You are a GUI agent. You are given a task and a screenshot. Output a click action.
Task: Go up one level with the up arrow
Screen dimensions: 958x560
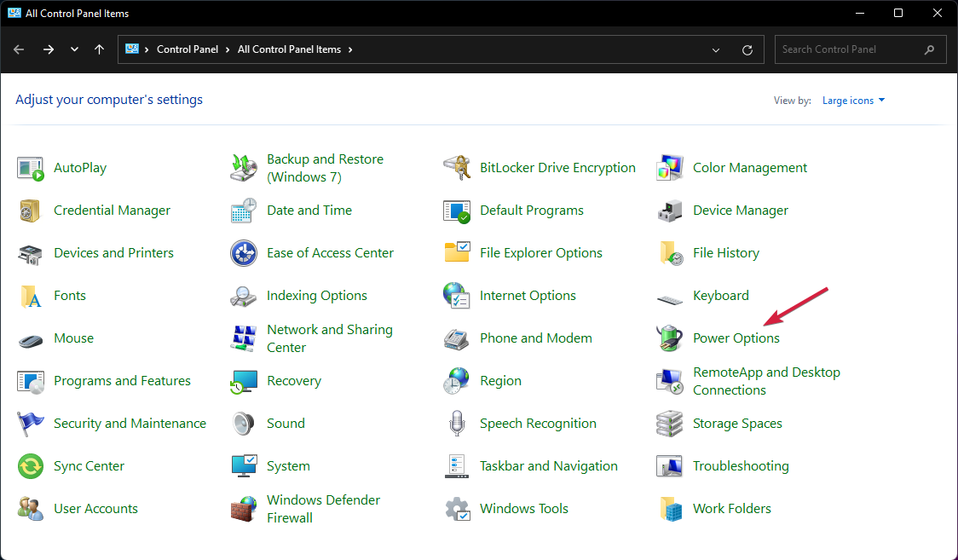point(100,49)
